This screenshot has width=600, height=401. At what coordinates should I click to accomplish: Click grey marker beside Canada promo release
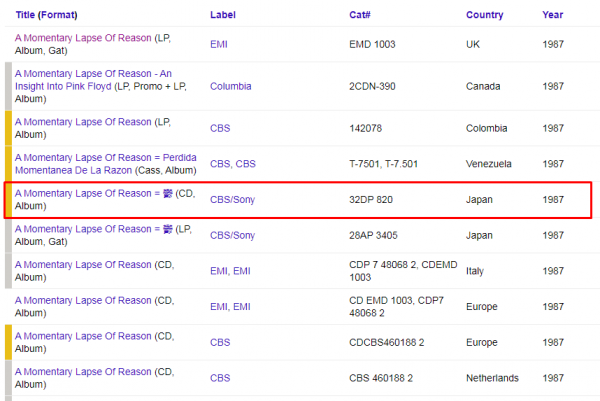point(8,86)
